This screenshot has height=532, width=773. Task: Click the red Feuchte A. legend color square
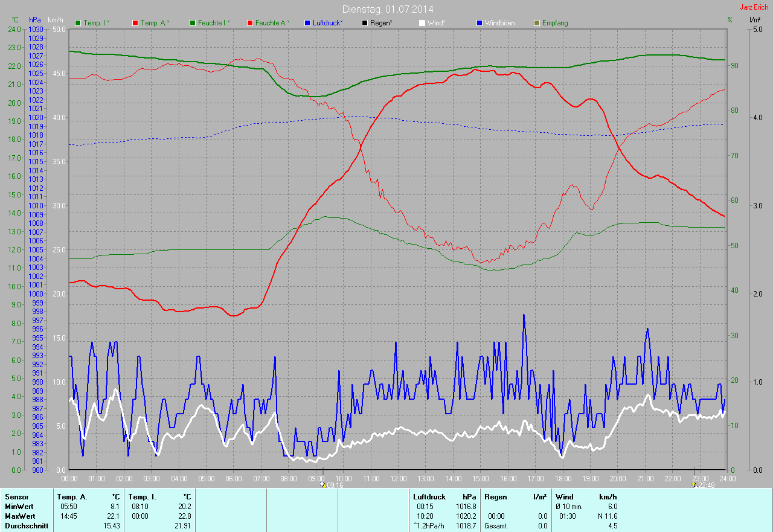pyautogui.click(x=249, y=23)
